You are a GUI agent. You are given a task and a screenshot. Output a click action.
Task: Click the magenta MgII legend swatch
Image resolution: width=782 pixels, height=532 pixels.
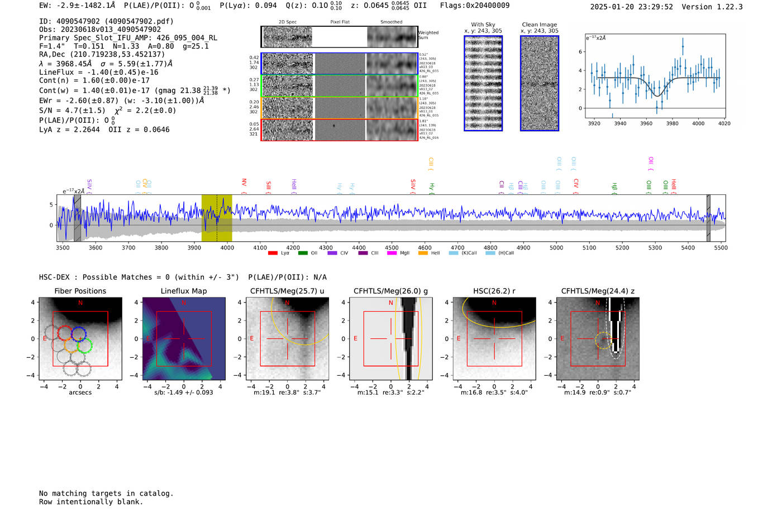pos(392,253)
